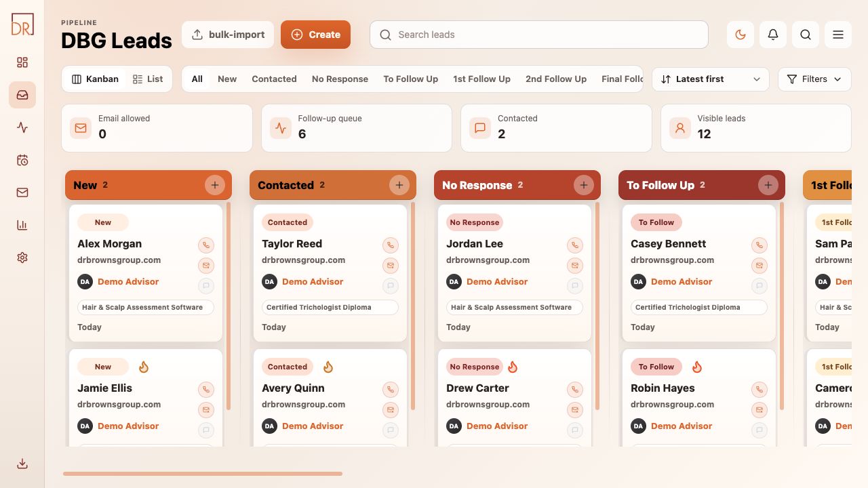The height and width of the screenshot is (488, 868).
Task: Click the download icon at sidebar bottom
Action: (22, 464)
